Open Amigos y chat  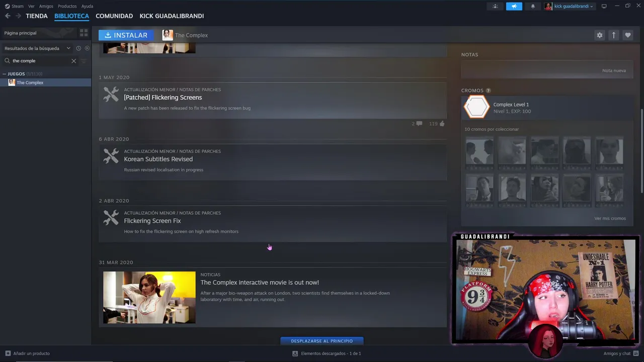pos(621,353)
